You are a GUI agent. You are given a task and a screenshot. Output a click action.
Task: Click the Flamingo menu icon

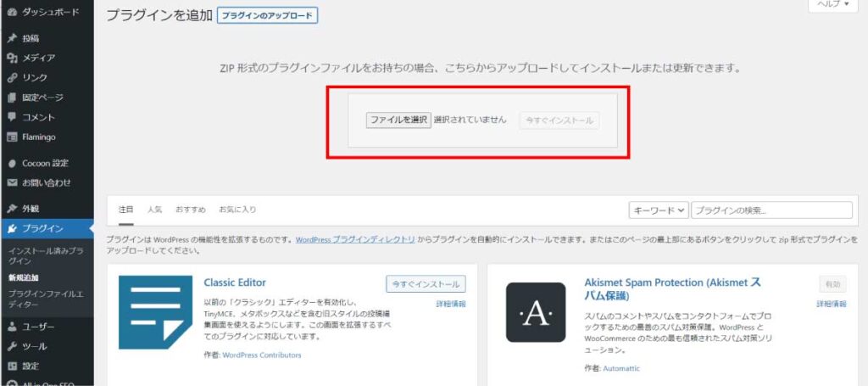pos(12,137)
